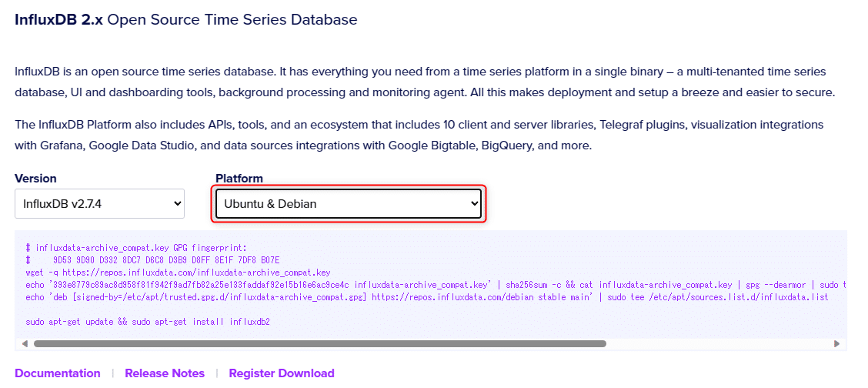Open the Platform dropdown showing Ubuntu & Debian

point(348,204)
